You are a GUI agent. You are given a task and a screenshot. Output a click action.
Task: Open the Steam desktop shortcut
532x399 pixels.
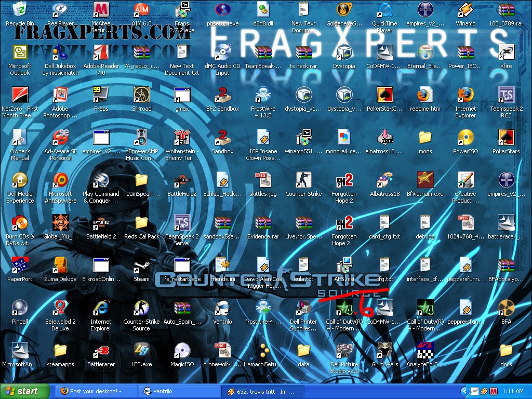pos(141,265)
